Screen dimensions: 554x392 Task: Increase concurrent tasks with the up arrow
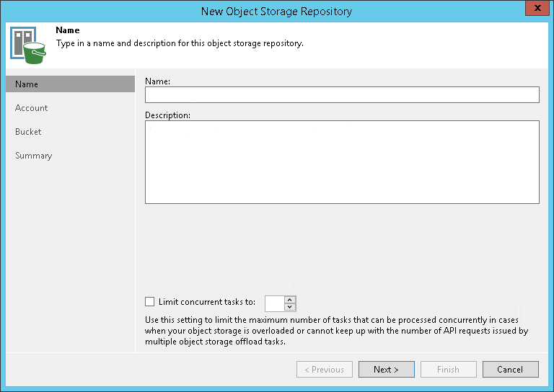[290, 299]
